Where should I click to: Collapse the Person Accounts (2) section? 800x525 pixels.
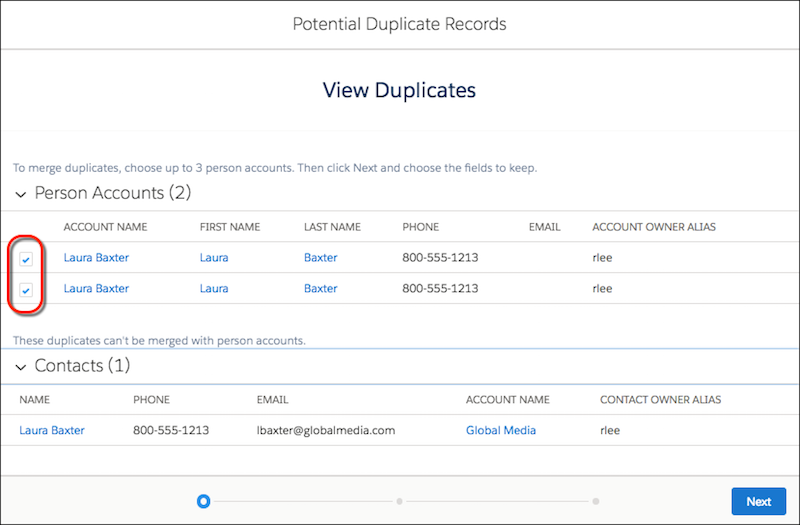pyautogui.click(x=21, y=194)
